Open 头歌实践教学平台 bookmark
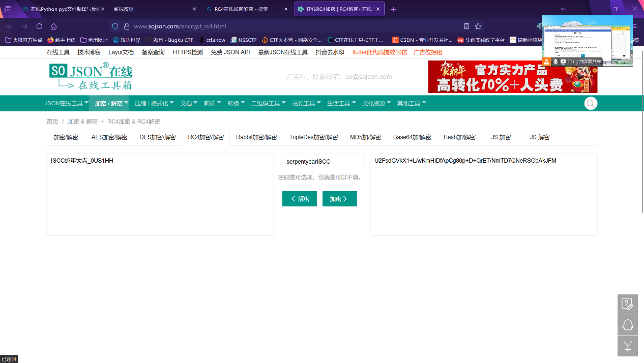This screenshot has height=363, width=644. pos(481,40)
